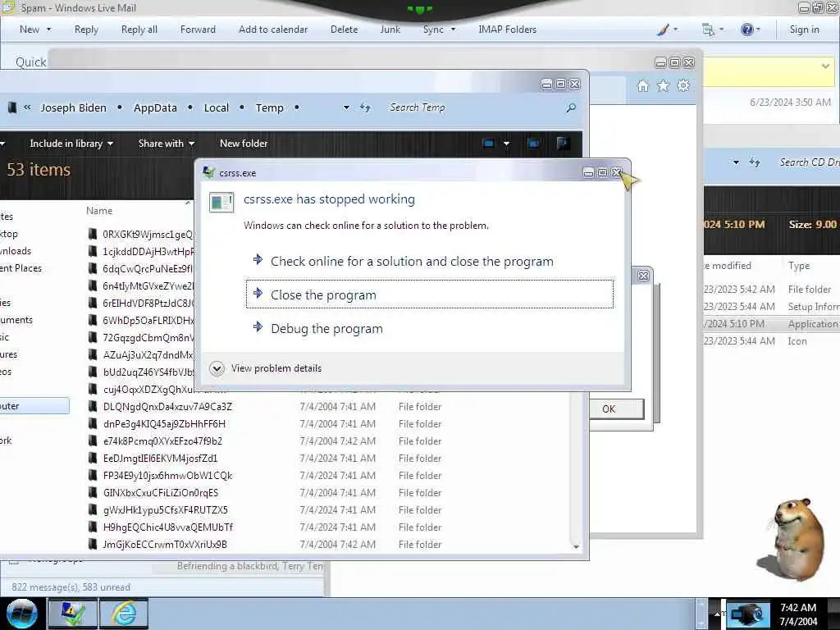Choose Check online for a solution
Image resolution: width=840 pixels, height=630 pixels.
(412, 262)
